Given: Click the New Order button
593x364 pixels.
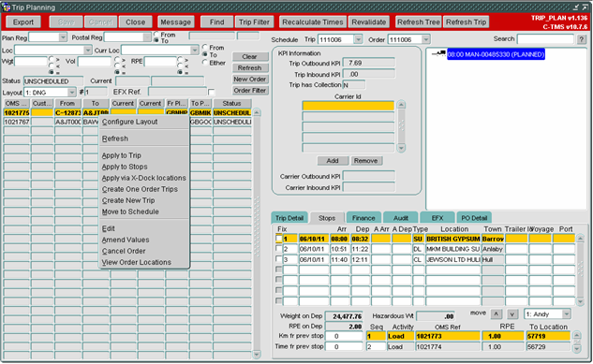Looking at the screenshot, I should [x=249, y=80].
